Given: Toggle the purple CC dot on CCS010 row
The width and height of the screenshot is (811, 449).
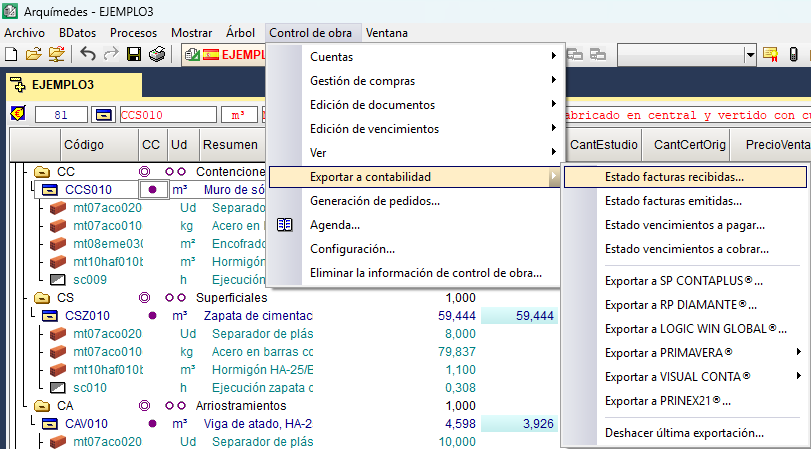Looking at the screenshot, I should tap(153, 190).
